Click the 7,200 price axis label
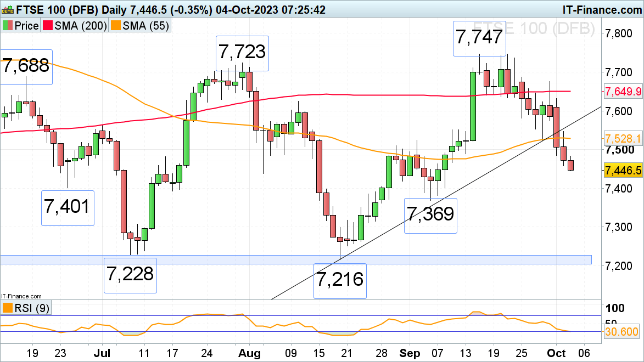The width and height of the screenshot is (644, 362). click(x=619, y=265)
